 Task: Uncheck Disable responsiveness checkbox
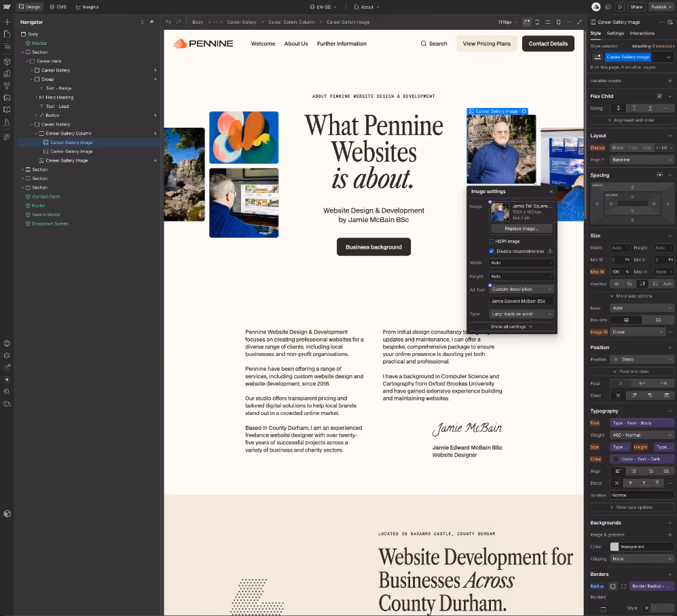click(492, 251)
